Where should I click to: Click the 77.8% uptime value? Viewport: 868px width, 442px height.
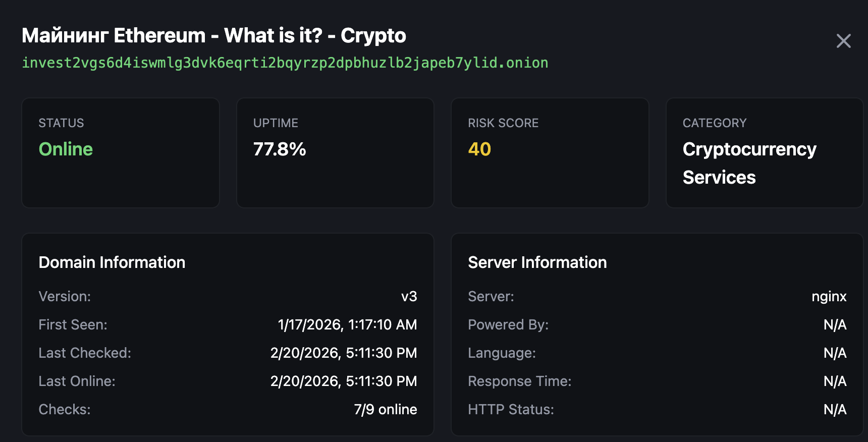(280, 149)
